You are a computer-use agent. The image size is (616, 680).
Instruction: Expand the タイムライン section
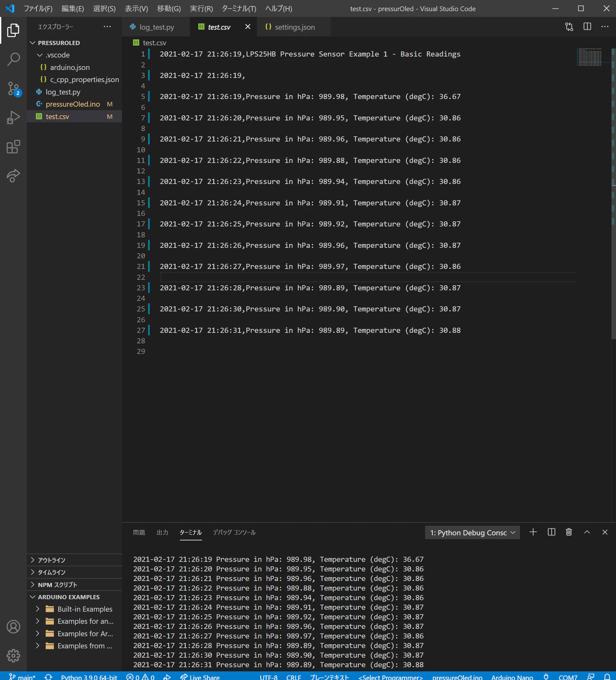pyautogui.click(x=74, y=572)
